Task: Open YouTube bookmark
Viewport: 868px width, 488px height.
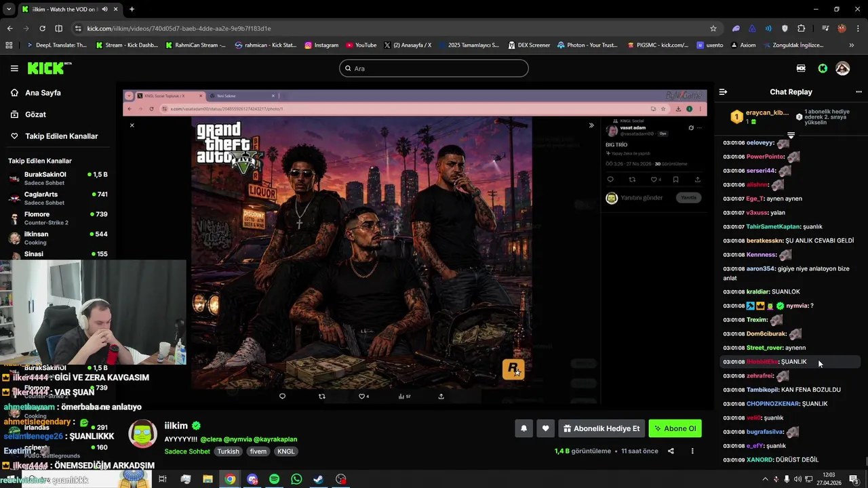Action: click(x=361, y=45)
